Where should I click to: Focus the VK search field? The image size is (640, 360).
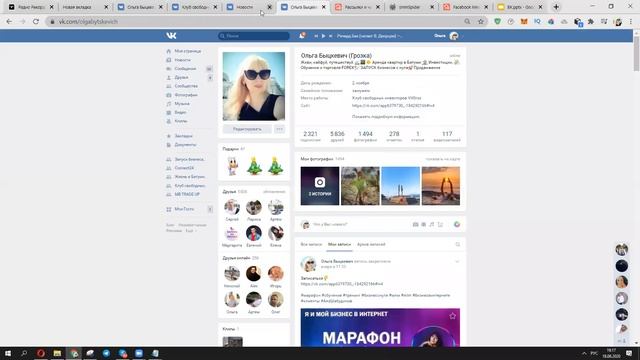(x=253, y=36)
